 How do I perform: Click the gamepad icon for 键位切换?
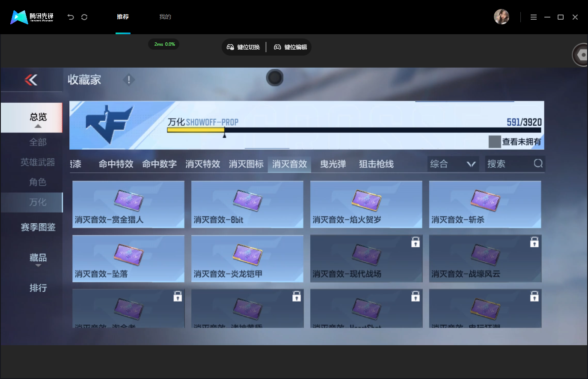[x=230, y=47]
